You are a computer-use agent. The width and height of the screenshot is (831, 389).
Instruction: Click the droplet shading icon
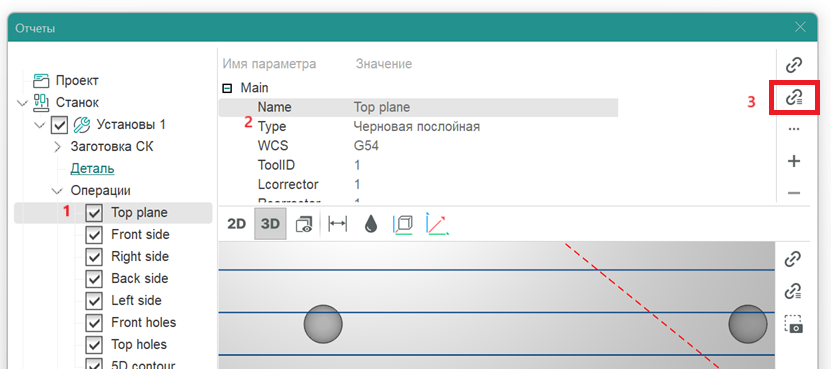(371, 225)
